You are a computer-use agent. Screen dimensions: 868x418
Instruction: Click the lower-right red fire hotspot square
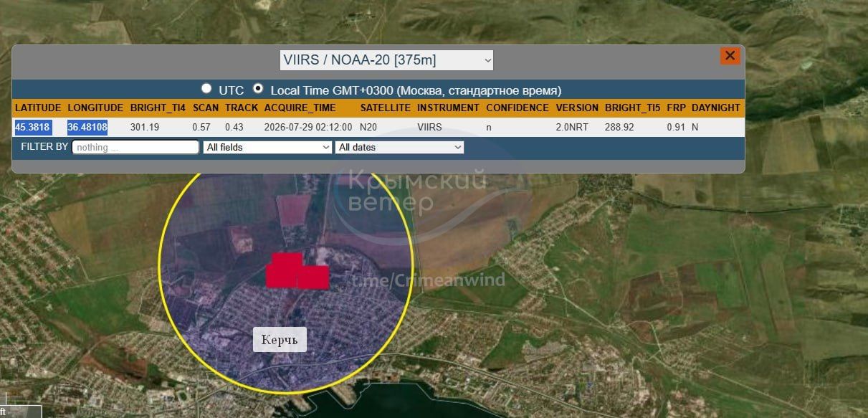(x=313, y=277)
